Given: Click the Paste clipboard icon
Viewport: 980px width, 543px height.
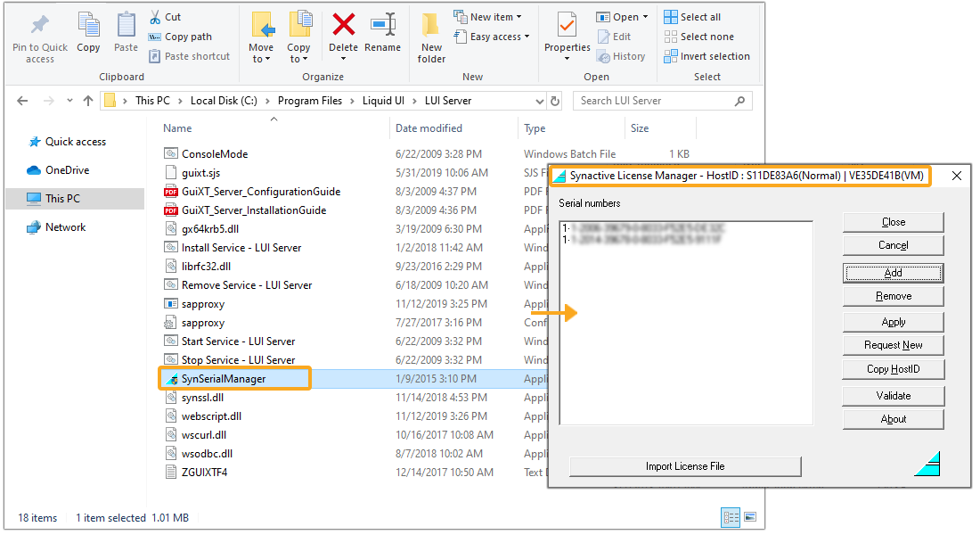Looking at the screenshot, I should (127, 25).
